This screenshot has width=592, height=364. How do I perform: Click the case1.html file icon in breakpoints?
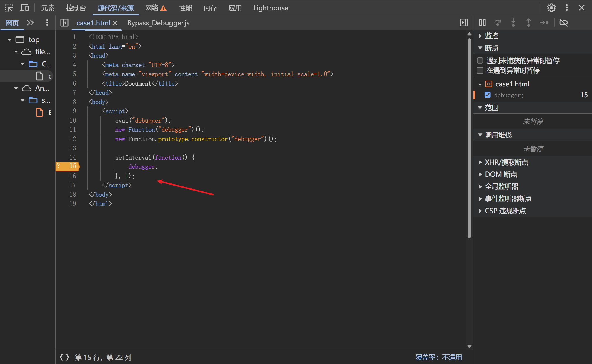489,84
